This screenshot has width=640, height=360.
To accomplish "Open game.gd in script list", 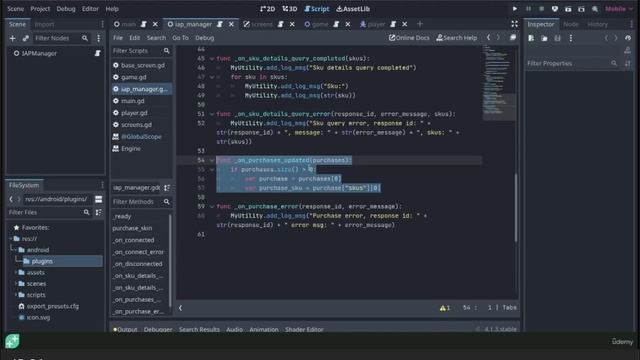I will (x=133, y=77).
